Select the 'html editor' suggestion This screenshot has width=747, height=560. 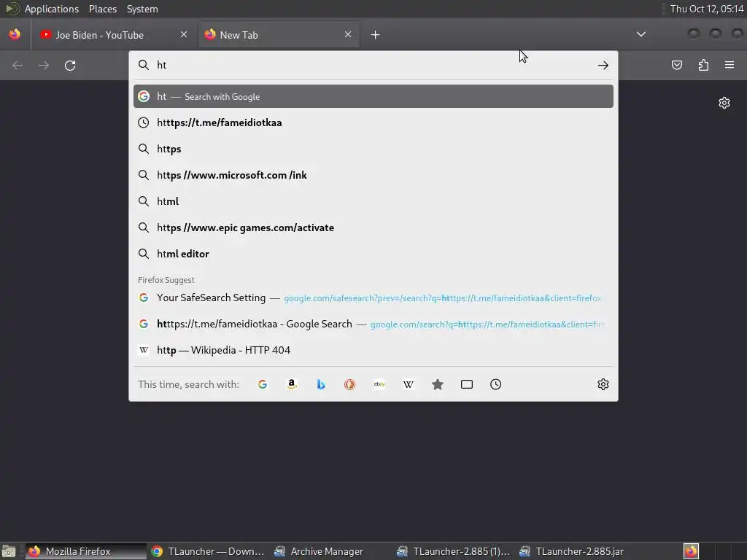[373, 253]
